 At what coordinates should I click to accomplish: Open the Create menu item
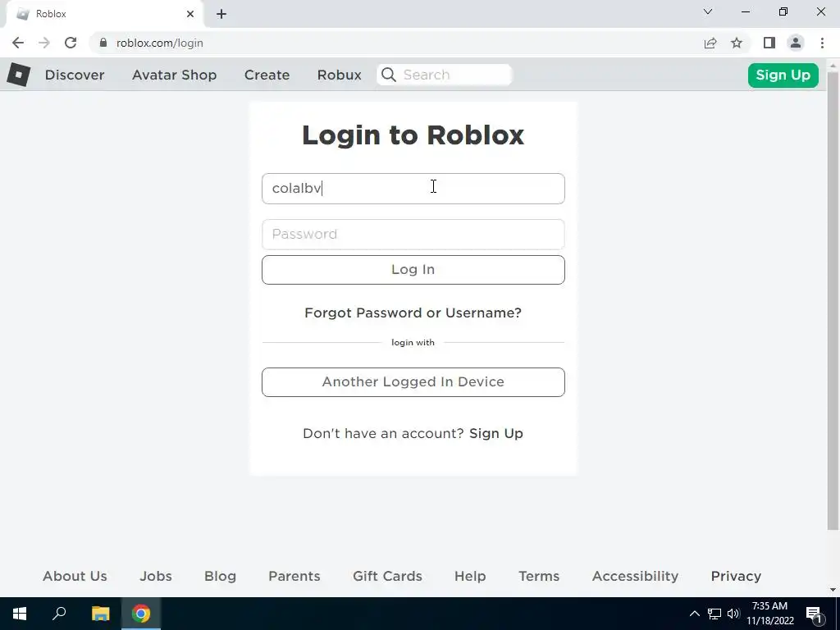tap(267, 75)
